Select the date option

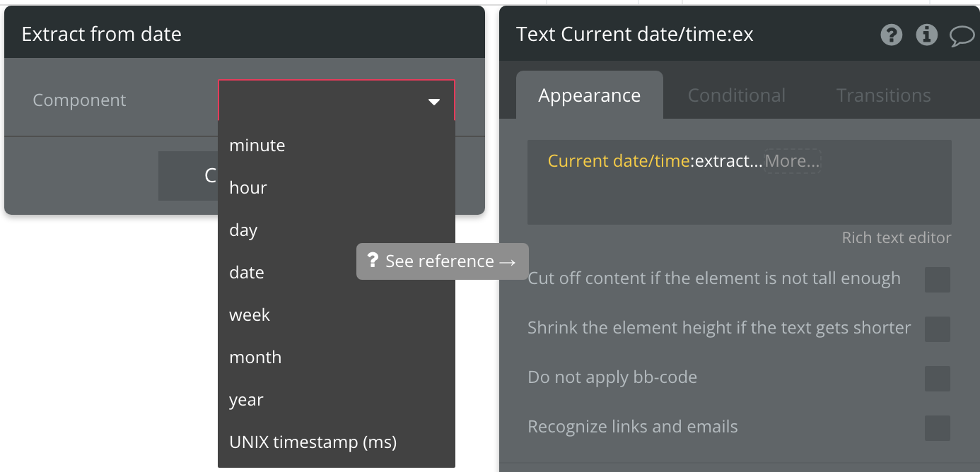(x=247, y=273)
